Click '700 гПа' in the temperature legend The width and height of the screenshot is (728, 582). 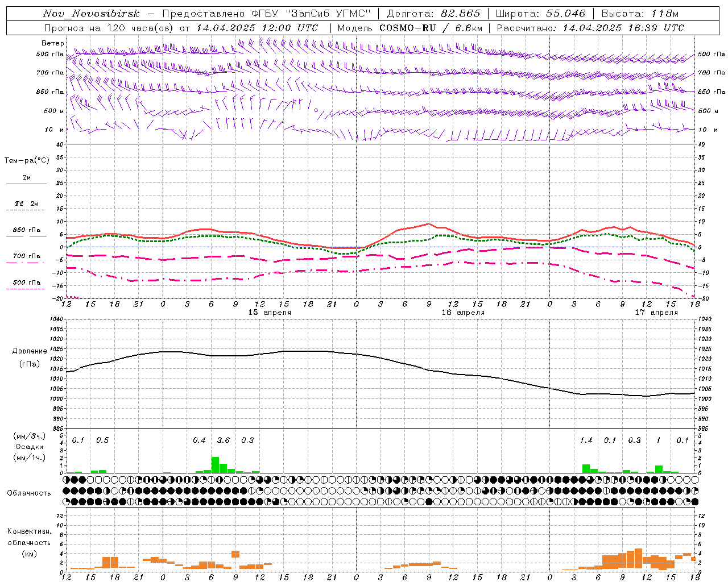26,256
